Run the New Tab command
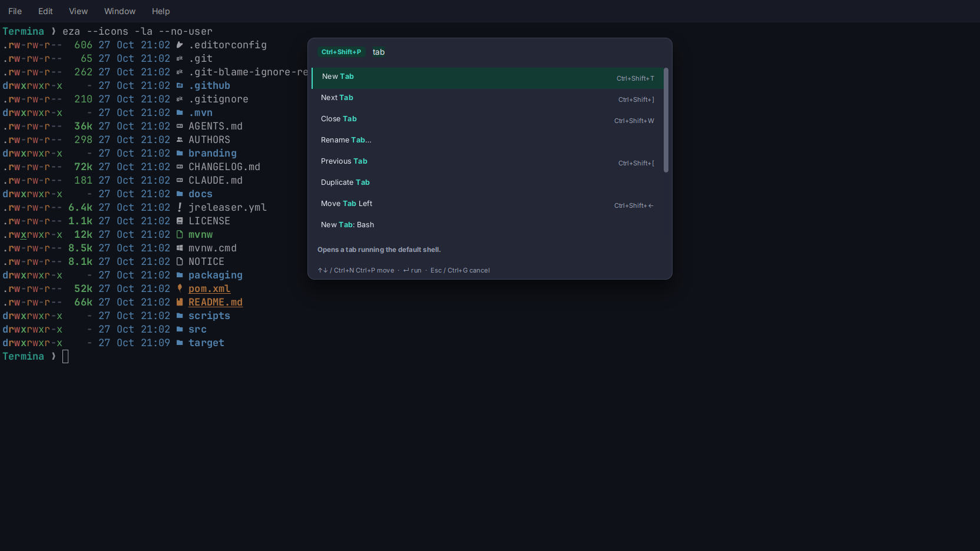The image size is (980, 551). pos(488,78)
